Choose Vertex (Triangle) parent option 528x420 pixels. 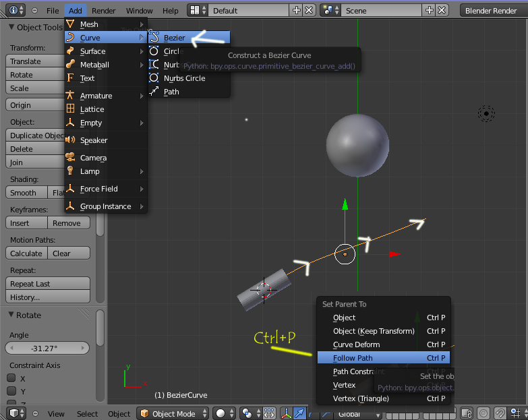click(x=384, y=398)
